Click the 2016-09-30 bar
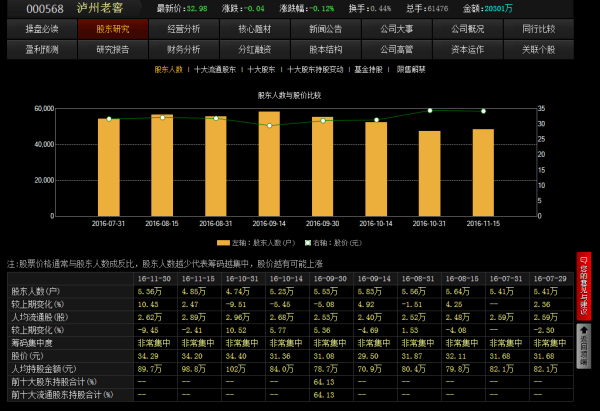This screenshot has width=600, height=411. [323, 166]
